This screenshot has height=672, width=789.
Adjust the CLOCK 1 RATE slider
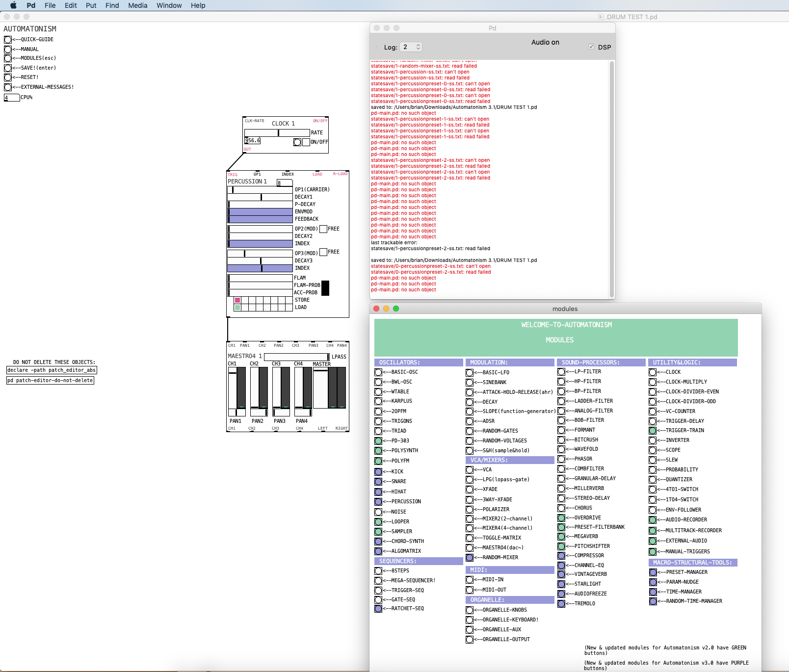click(x=277, y=133)
